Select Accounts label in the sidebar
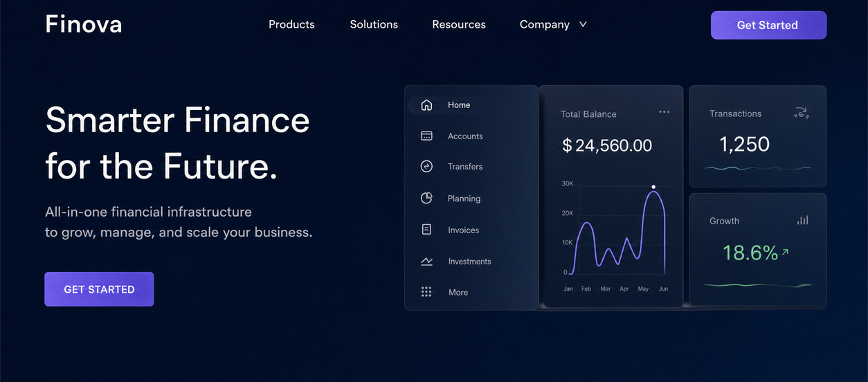Viewport: 868px width, 382px height. point(465,136)
